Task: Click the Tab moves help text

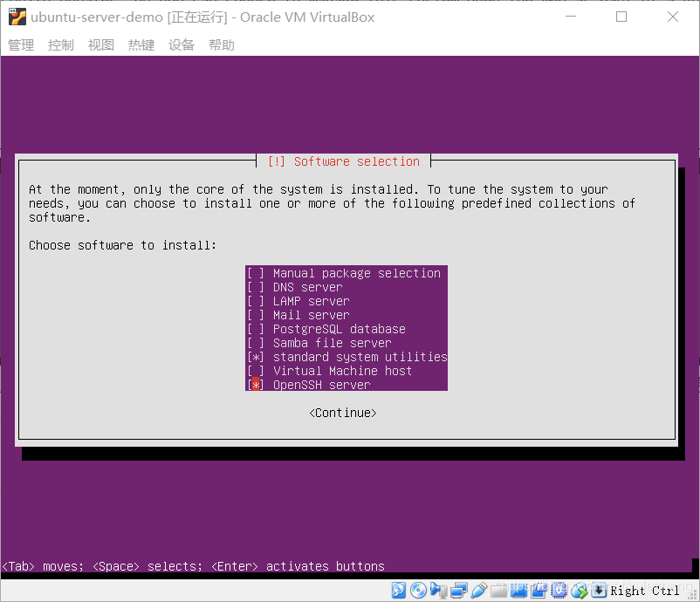Action: click(193, 566)
